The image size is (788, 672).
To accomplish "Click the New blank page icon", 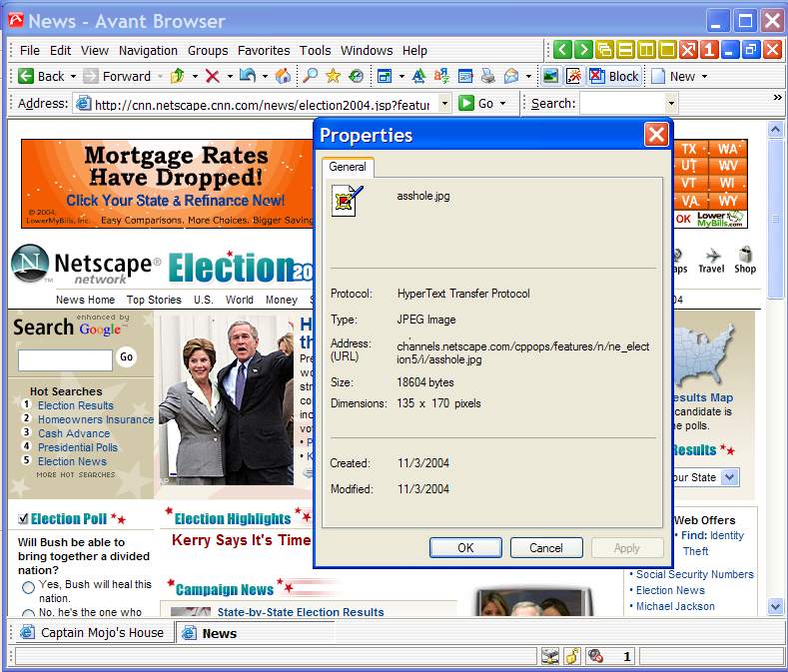I will coord(658,77).
